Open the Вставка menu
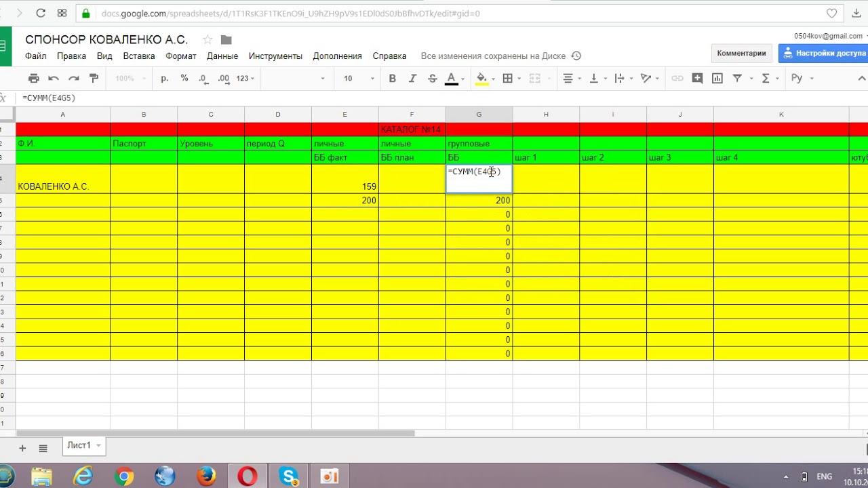This screenshot has height=488, width=868. click(x=139, y=56)
